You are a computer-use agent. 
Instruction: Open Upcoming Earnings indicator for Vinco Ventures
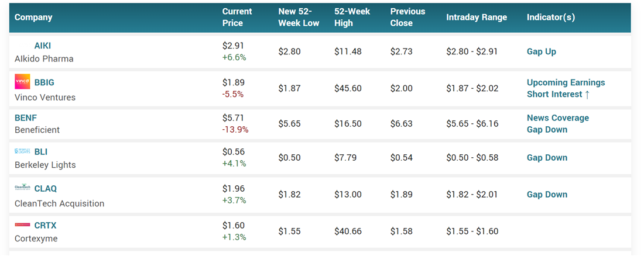566,82
